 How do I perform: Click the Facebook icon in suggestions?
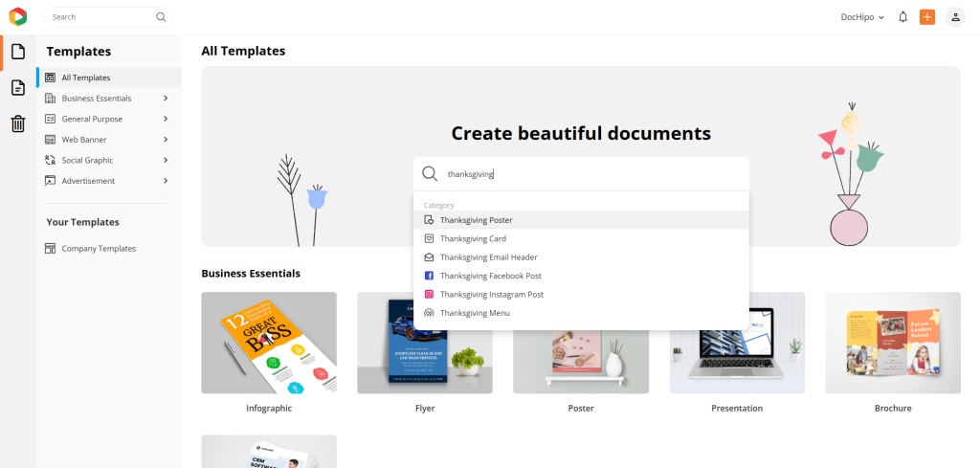[x=429, y=276]
